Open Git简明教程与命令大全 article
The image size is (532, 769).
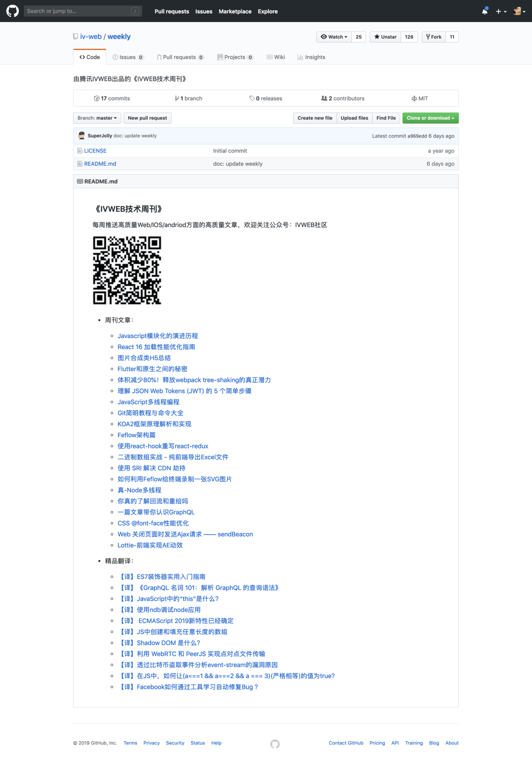pyautogui.click(x=151, y=413)
